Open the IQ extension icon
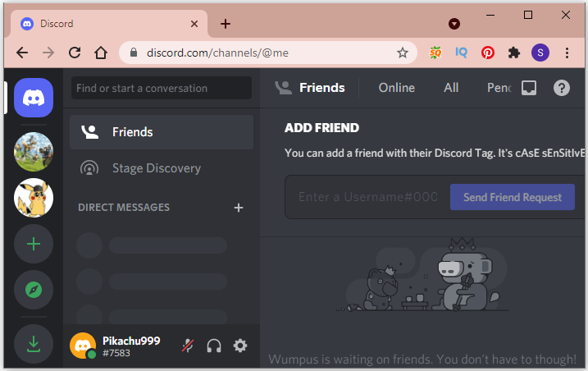The image size is (588, 371). coord(461,53)
